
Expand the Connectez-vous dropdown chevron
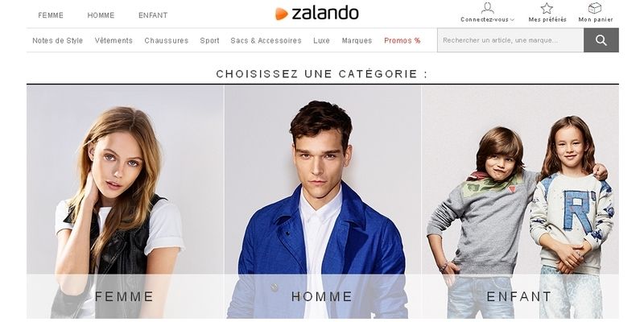pyautogui.click(x=512, y=19)
